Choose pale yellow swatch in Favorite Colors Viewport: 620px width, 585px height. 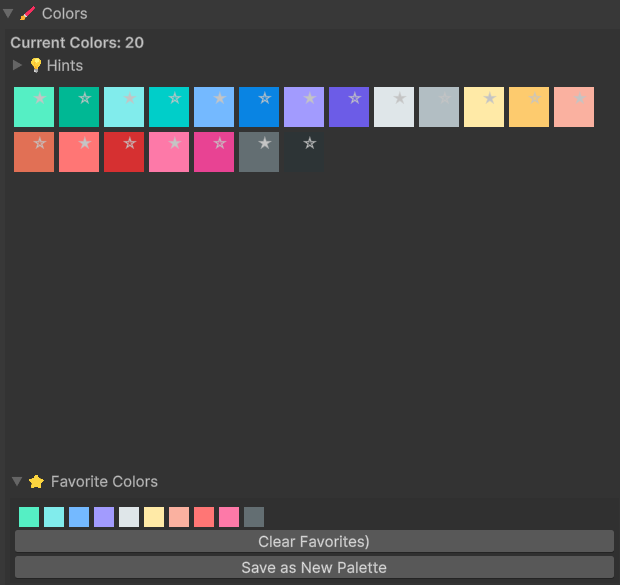click(x=154, y=517)
